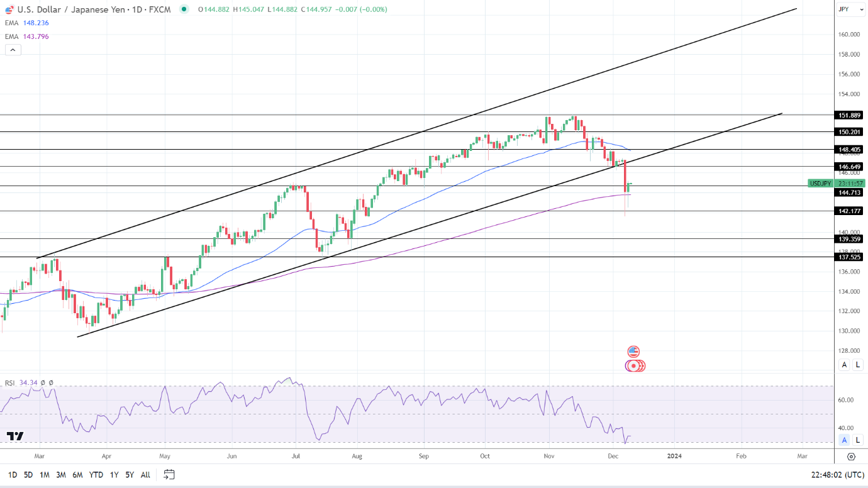Click the USD/JPY flag icon beside the chart title
The image size is (868, 488).
click(x=9, y=9)
